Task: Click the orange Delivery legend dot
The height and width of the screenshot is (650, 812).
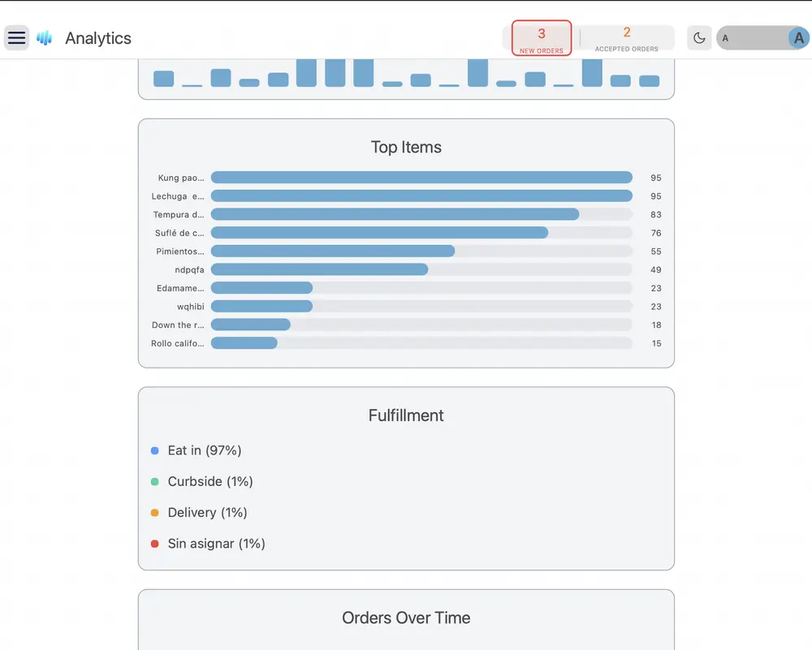Action: [x=154, y=513]
